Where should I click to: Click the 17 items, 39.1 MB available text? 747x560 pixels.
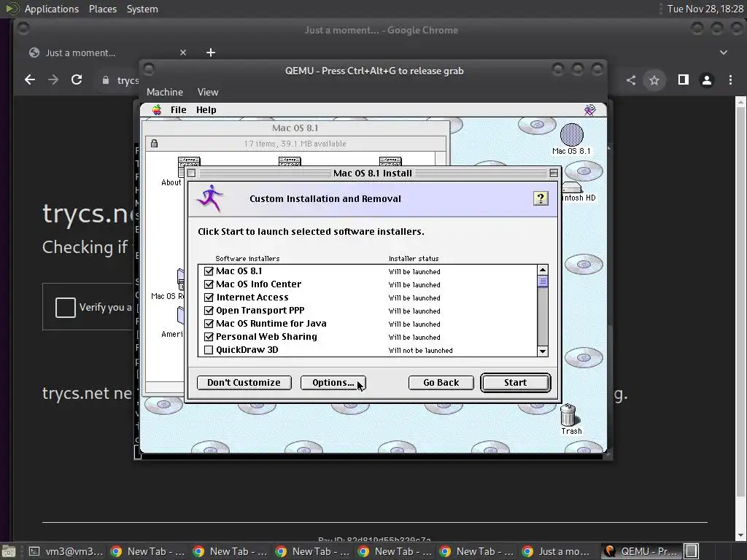tap(295, 144)
